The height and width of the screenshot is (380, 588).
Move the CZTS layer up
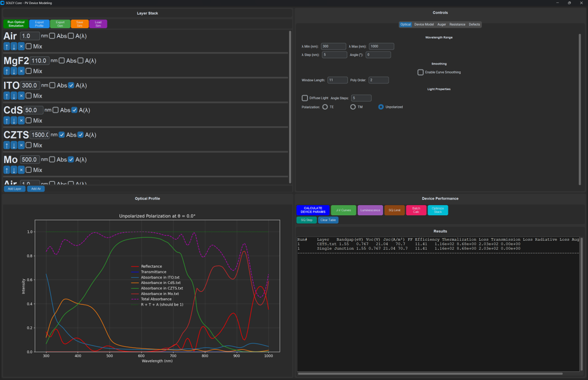[6, 145]
